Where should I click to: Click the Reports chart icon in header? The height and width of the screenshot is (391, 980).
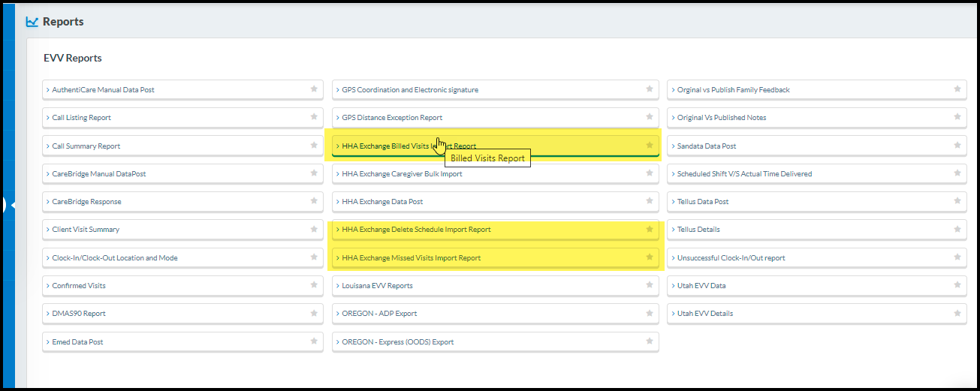(x=32, y=22)
